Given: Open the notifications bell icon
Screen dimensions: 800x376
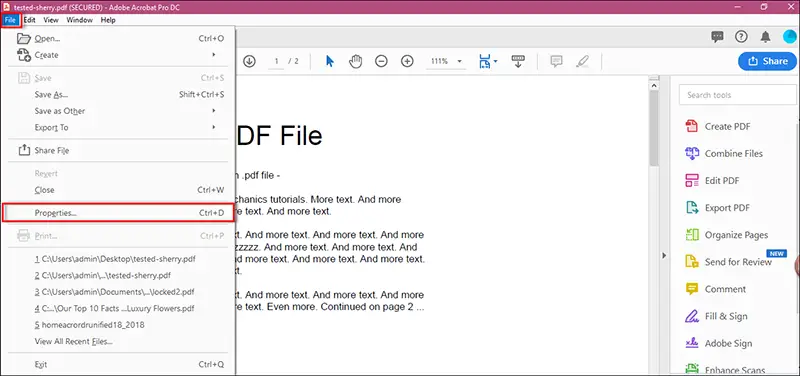Looking at the screenshot, I should (765, 37).
